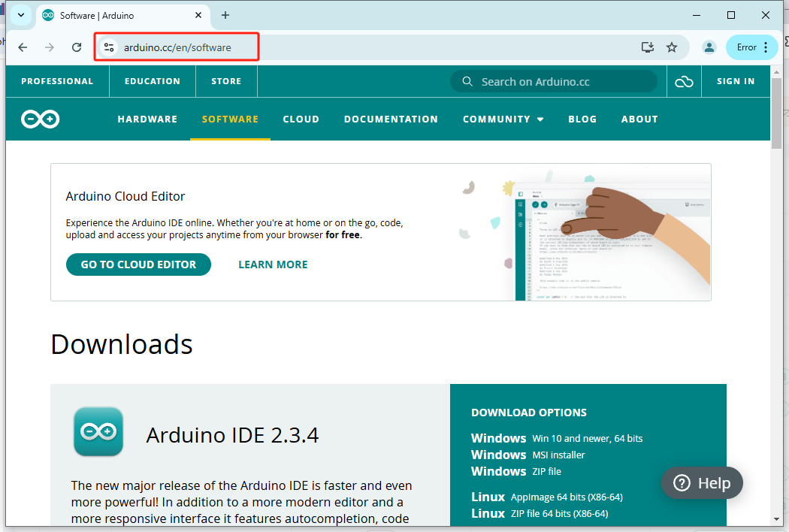This screenshot has height=532, width=789.
Task: Follow the Learn More link
Action: (273, 264)
